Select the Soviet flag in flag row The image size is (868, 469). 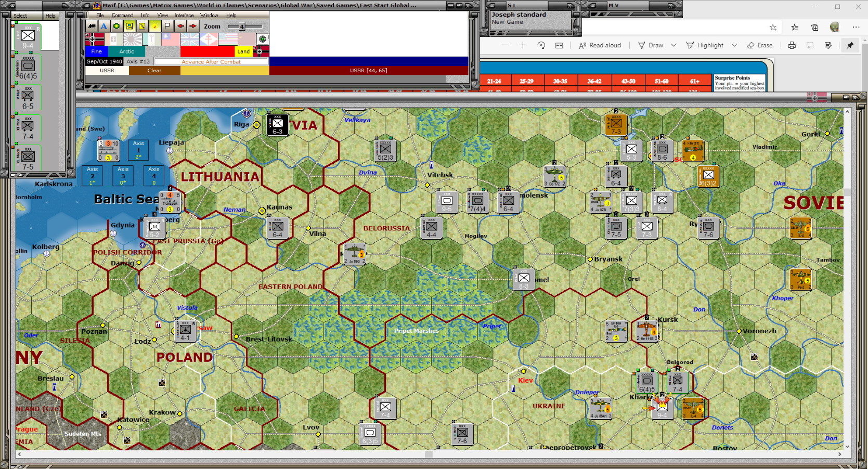click(247, 40)
